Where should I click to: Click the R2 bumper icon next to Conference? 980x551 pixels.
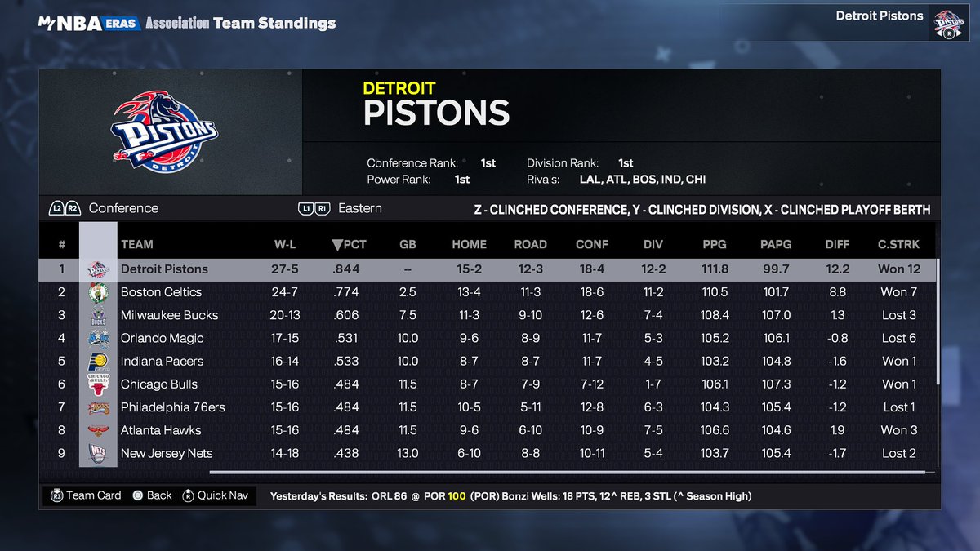coord(73,208)
